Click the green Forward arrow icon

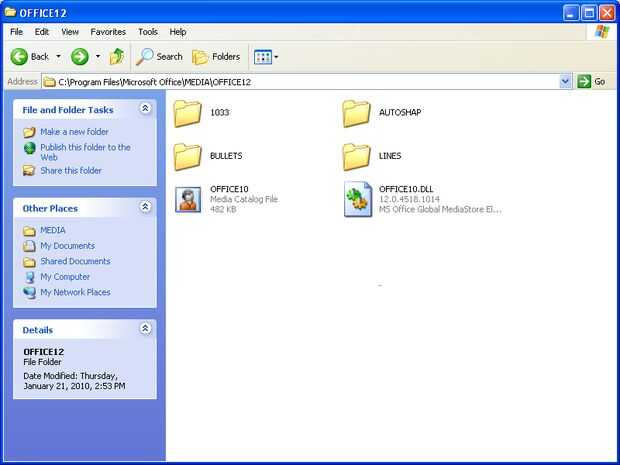[79, 57]
